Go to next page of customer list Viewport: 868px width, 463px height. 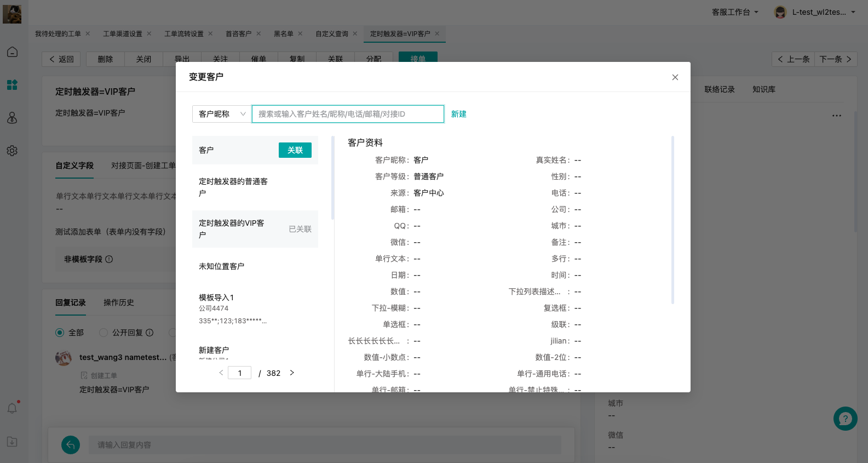[x=292, y=373]
